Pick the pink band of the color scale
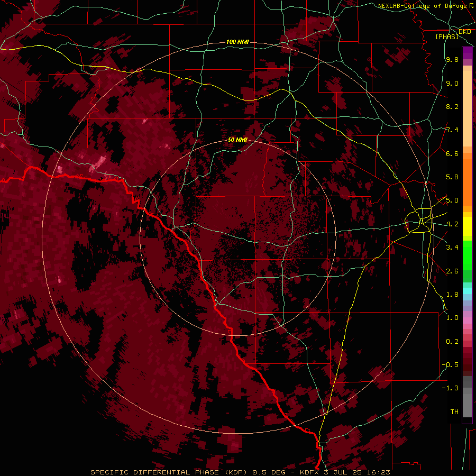The image size is (476, 476). [x=467, y=320]
